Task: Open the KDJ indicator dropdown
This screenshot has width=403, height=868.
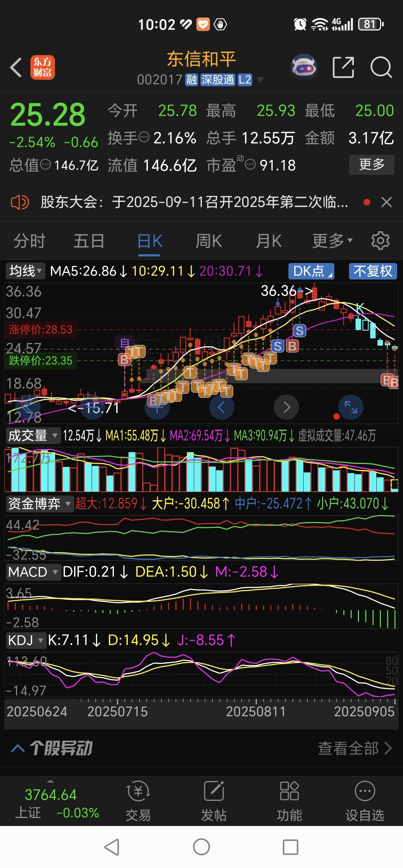Action: [26, 640]
